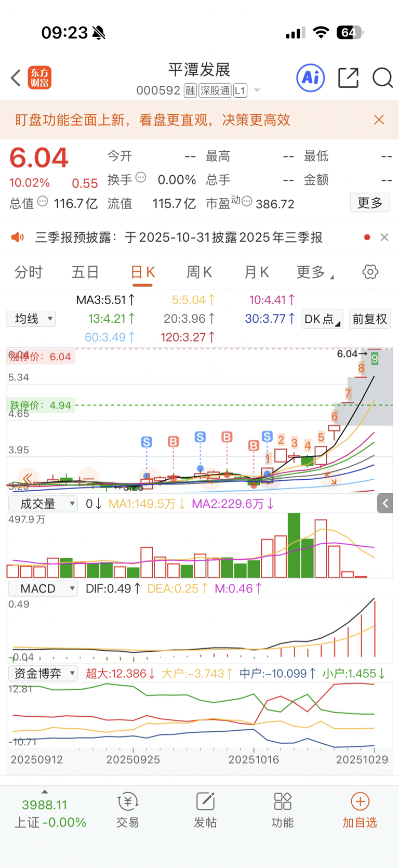This screenshot has width=399, height=868.
Task: Tap the 深股通 badge
Action: (x=215, y=91)
